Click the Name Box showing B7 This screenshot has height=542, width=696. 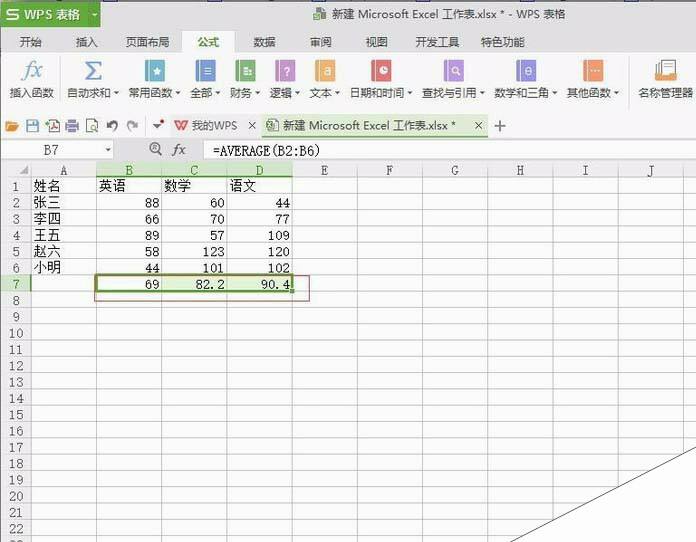click(51, 150)
